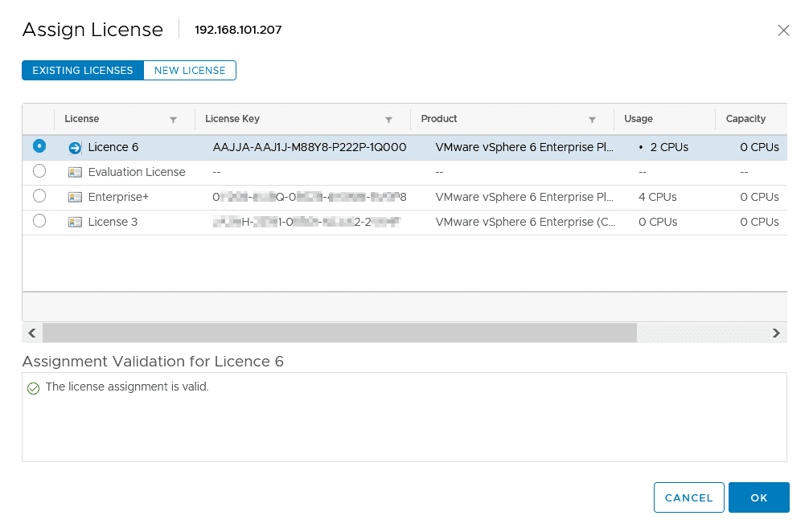Click the scroll left arrow
This screenshot has width=809, height=532.
coord(32,333)
